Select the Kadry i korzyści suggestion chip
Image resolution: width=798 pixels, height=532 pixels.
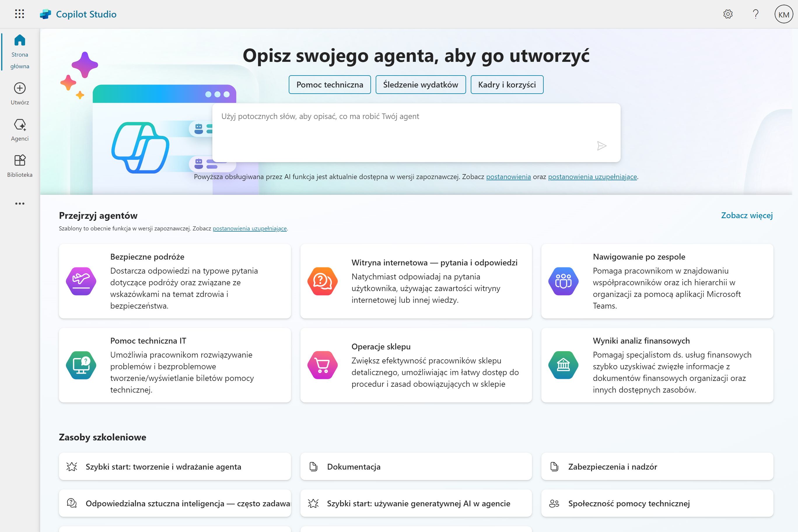507,85
